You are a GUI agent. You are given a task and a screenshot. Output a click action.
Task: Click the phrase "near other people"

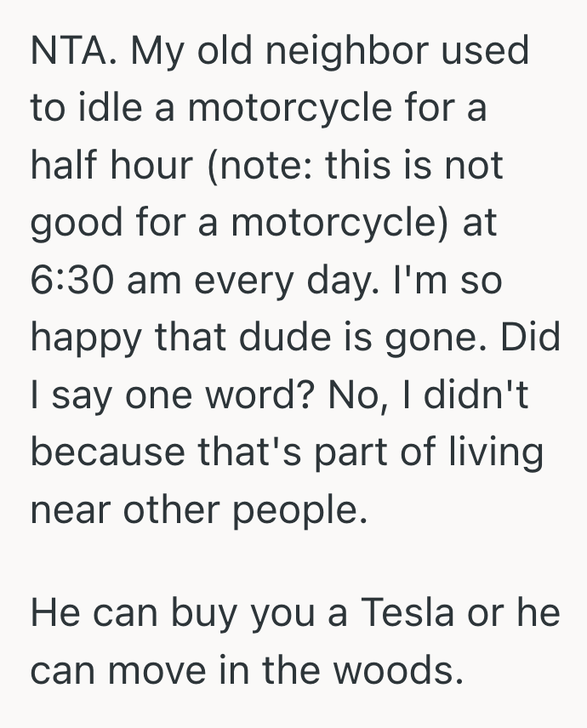tap(199, 510)
